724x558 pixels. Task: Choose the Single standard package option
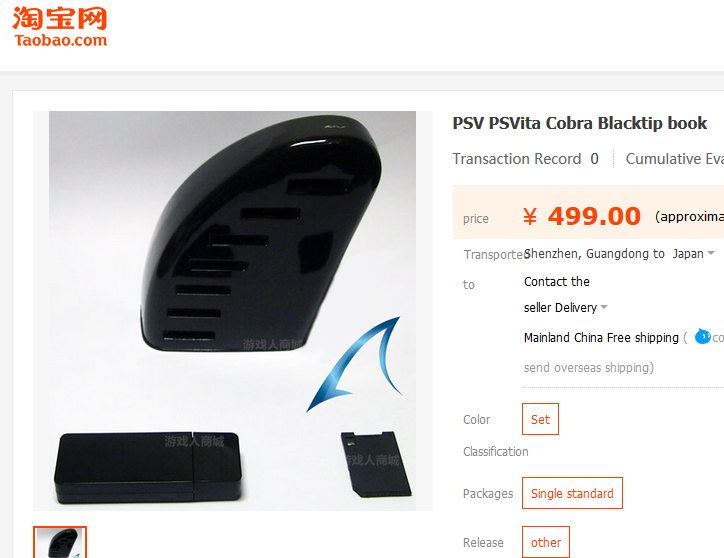572,493
